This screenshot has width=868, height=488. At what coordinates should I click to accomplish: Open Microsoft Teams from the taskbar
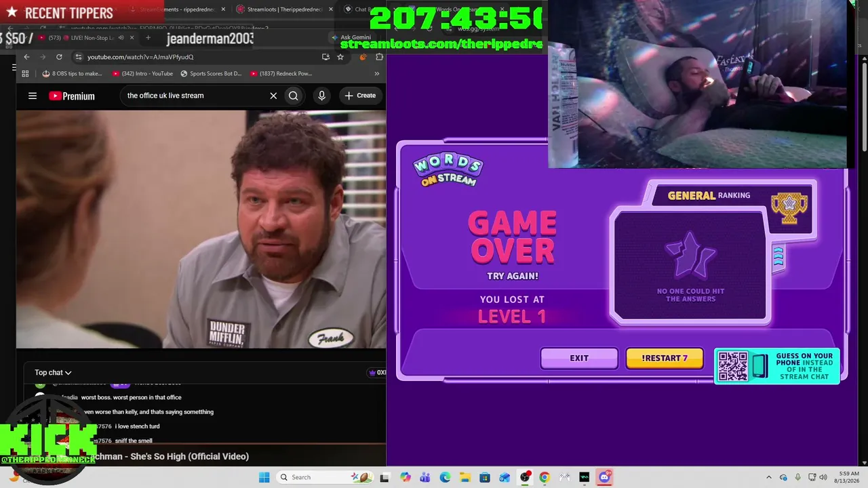pyautogui.click(x=425, y=477)
